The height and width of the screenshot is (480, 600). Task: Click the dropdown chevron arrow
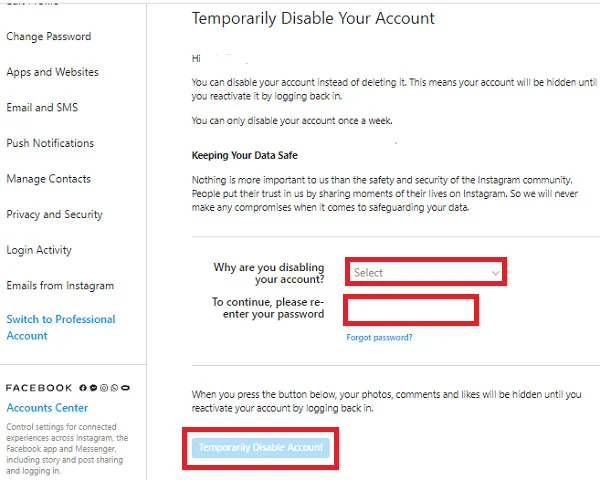[495, 273]
